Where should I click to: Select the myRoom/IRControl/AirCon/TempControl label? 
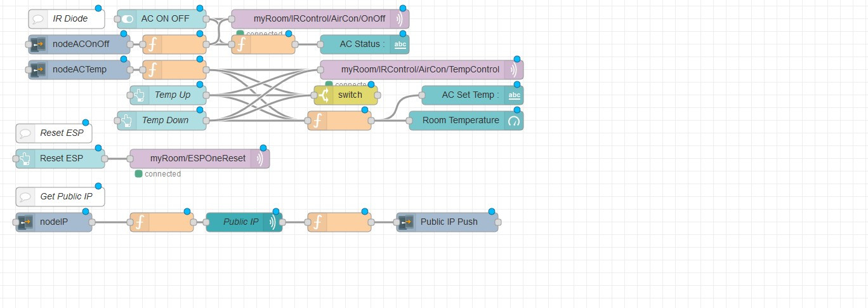coord(420,69)
